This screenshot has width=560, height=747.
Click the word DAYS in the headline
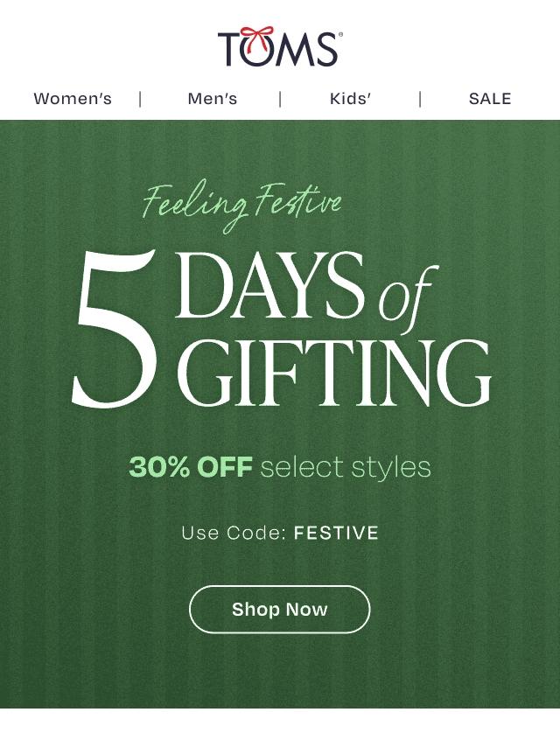pyautogui.click(x=269, y=287)
